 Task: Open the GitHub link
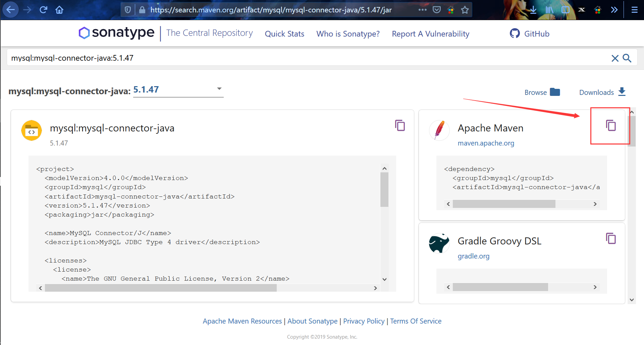[536, 34]
